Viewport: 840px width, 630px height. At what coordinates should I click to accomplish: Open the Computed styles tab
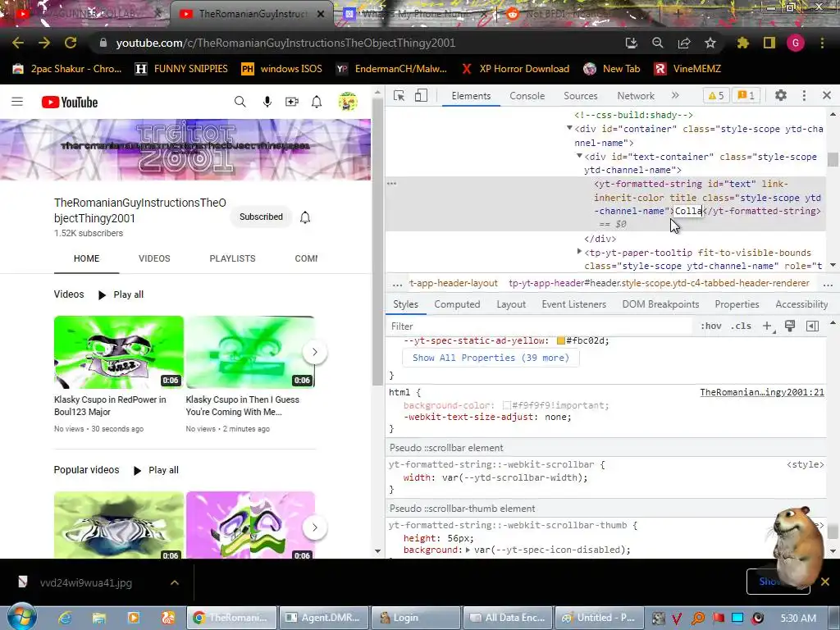[457, 304]
